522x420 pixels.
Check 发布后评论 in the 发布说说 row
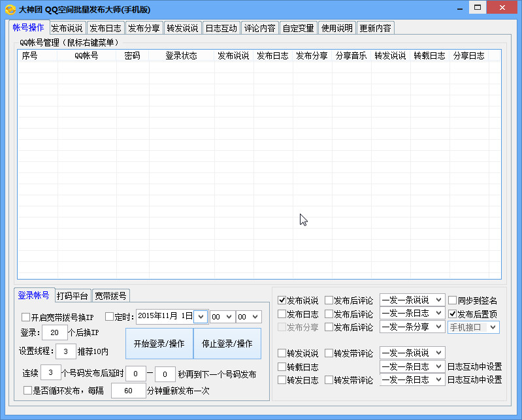tap(329, 300)
